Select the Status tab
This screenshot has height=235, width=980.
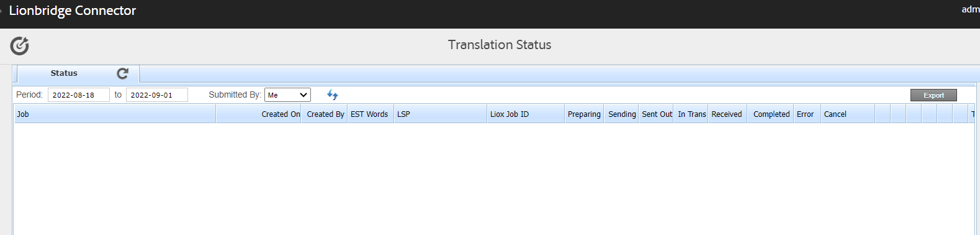64,73
